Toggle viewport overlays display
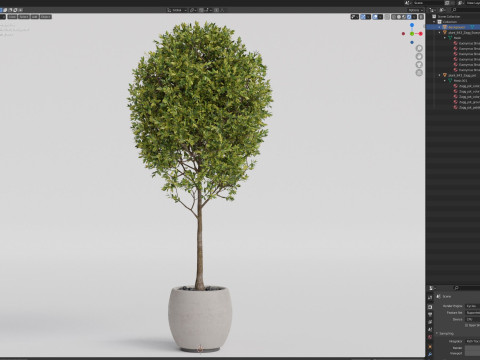The width and height of the screenshot is (480, 360). click(375, 17)
